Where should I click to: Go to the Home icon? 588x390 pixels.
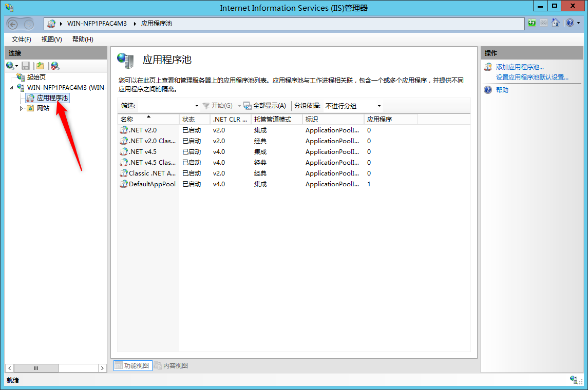point(556,23)
